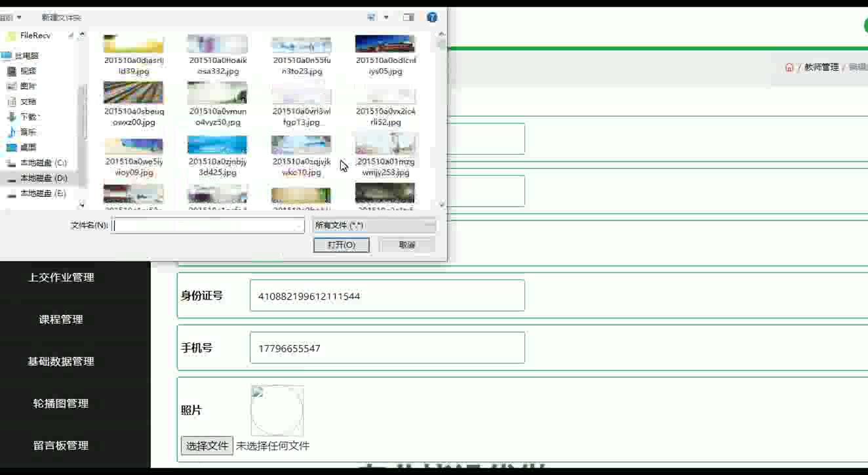
Task: Select thumbnail of 201510a0vmuno4vyz50.jpg
Action: 217,93
